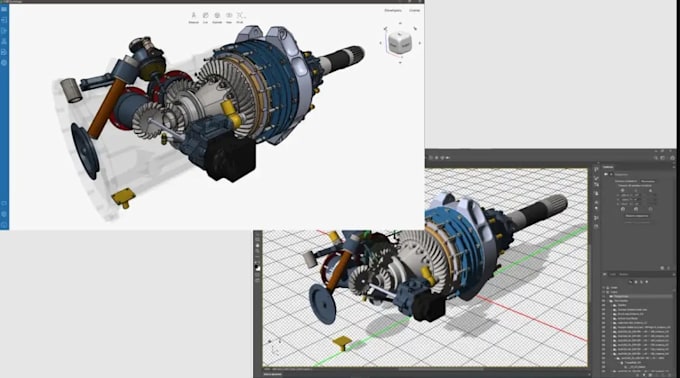Switch to Layers tab beside 3D tab
The width and height of the screenshot is (680, 378).
[613, 274]
